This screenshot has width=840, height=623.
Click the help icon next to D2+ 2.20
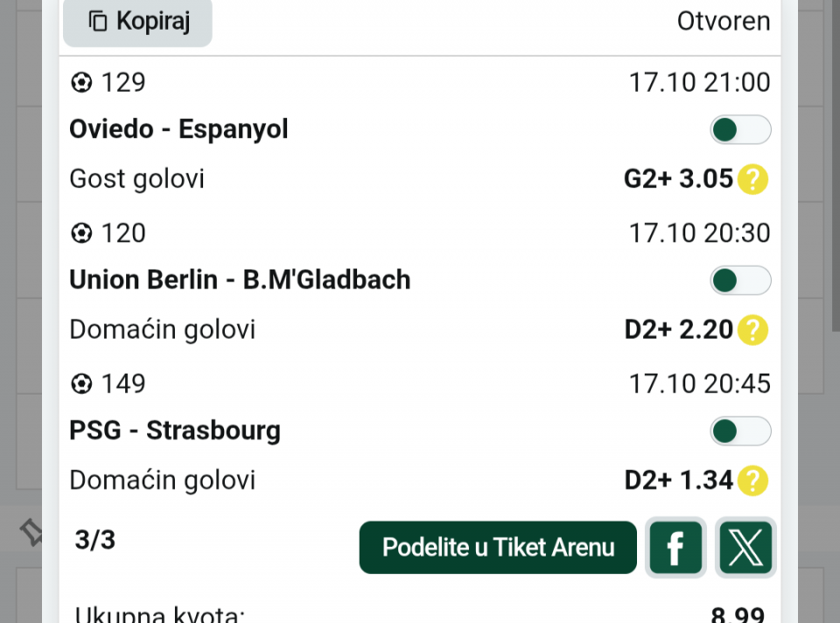tap(752, 330)
